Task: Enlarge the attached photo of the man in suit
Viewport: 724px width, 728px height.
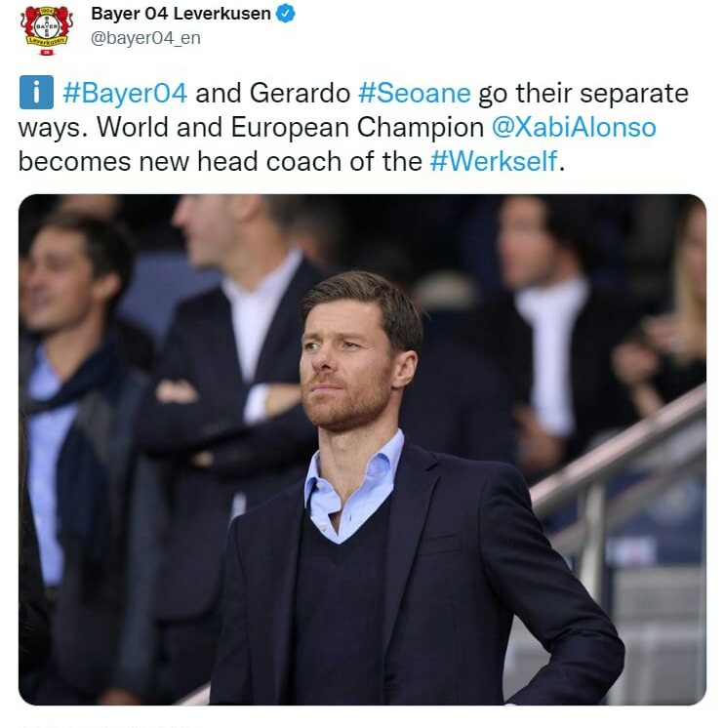Action: coord(362,450)
